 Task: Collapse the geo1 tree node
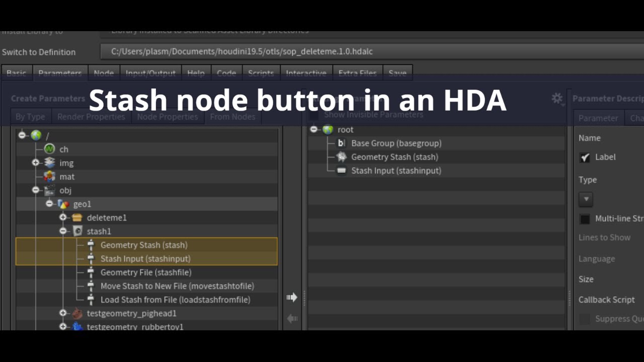click(49, 204)
